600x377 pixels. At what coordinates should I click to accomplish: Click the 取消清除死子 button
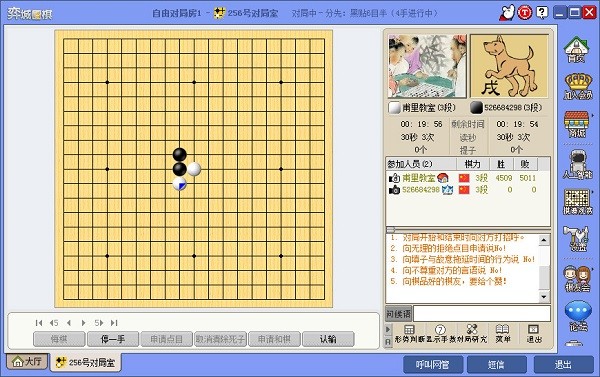pos(220,339)
